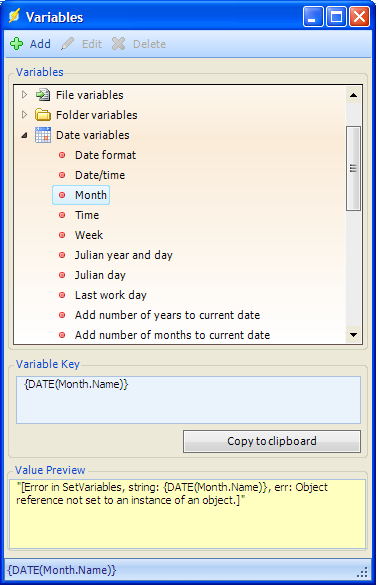The height and width of the screenshot is (585, 378).
Task: Expand the File variables node
Action: (25, 95)
